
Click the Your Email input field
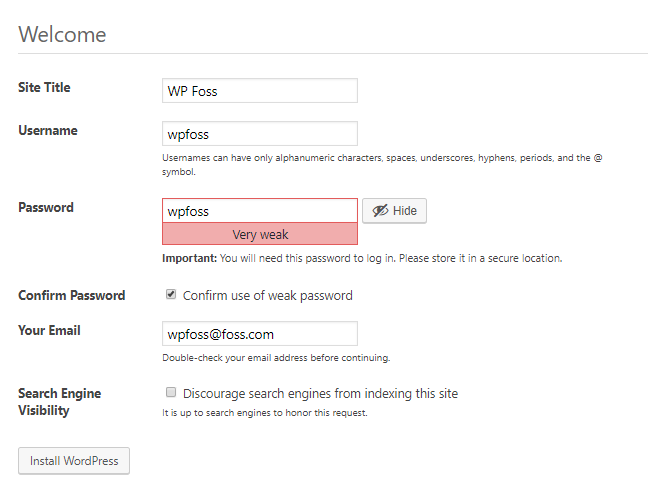tap(260, 334)
